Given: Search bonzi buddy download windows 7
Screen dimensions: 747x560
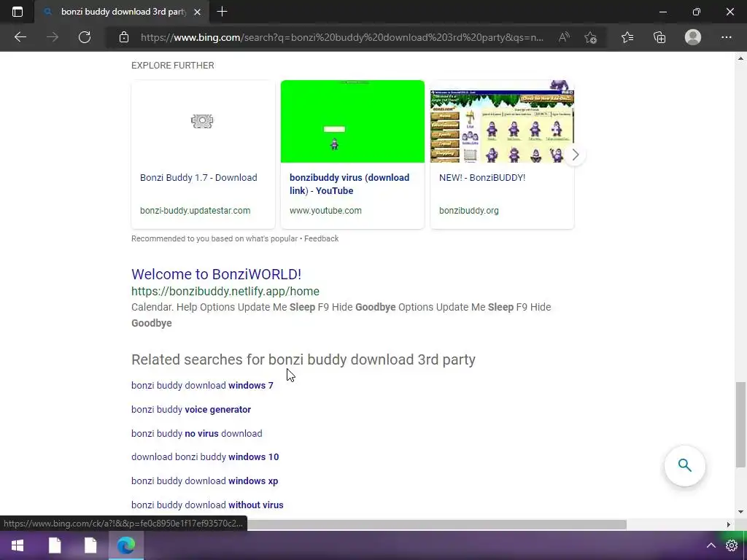Looking at the screenshot, I should click(203, 385).
